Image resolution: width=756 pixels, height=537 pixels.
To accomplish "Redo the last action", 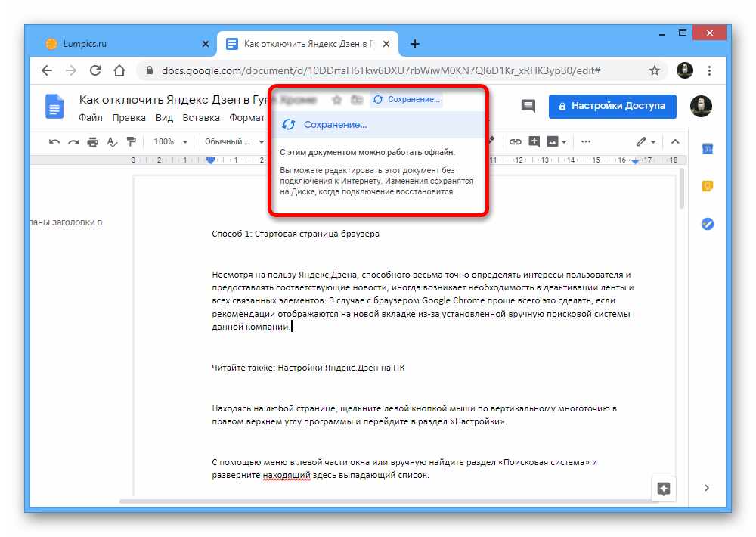I will tap(73, 142).
